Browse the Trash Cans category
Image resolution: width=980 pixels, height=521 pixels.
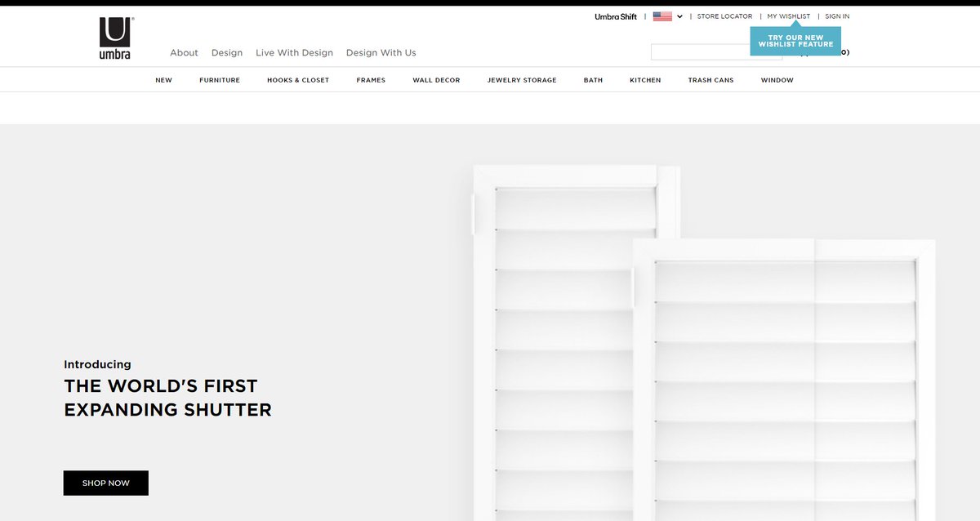tap(710, 80)
